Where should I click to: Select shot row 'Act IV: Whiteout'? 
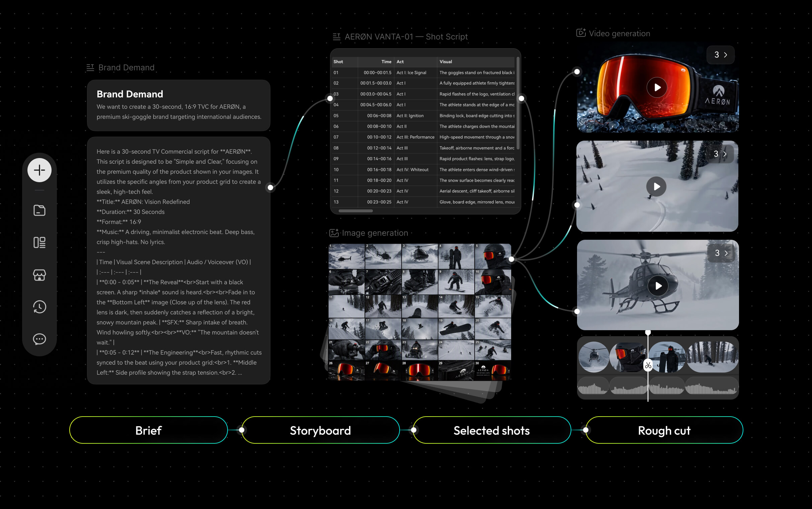[x=423, y=170]
